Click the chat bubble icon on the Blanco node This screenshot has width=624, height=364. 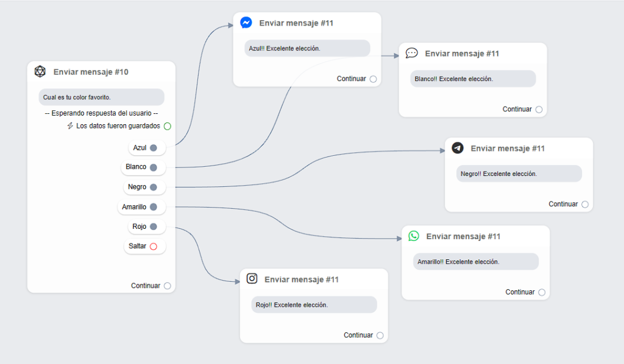coord(412,54)
